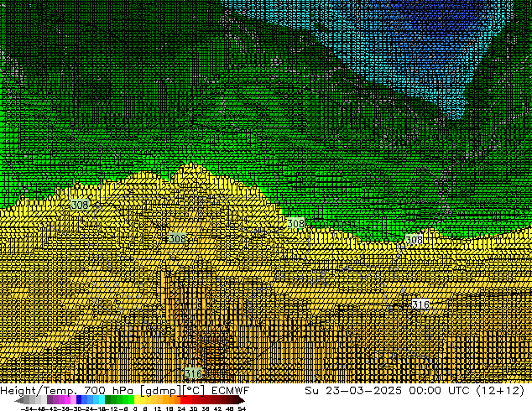The image size is (532, 411).
Task: Click the 54 maximum value on the legend
Action: tap(242, 409)
